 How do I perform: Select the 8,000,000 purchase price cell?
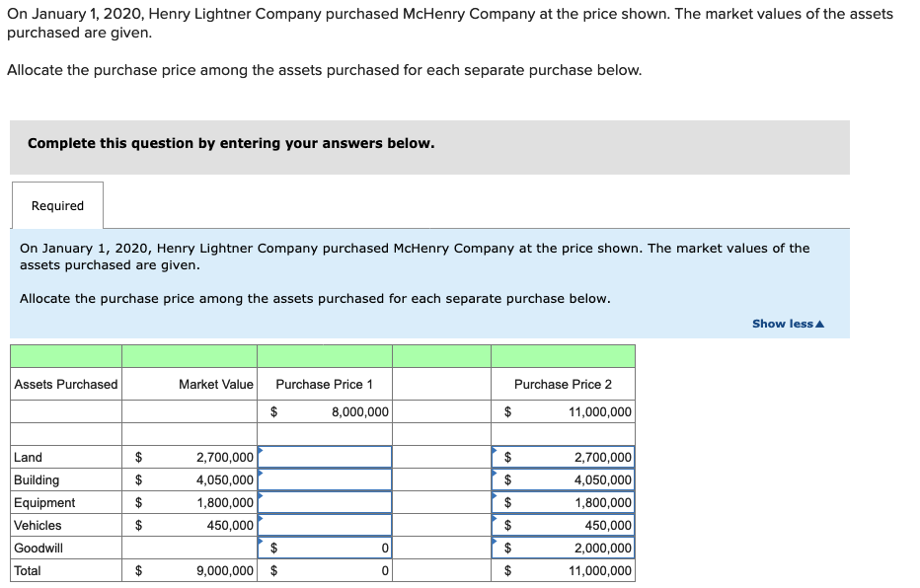[x=325, y=411]
